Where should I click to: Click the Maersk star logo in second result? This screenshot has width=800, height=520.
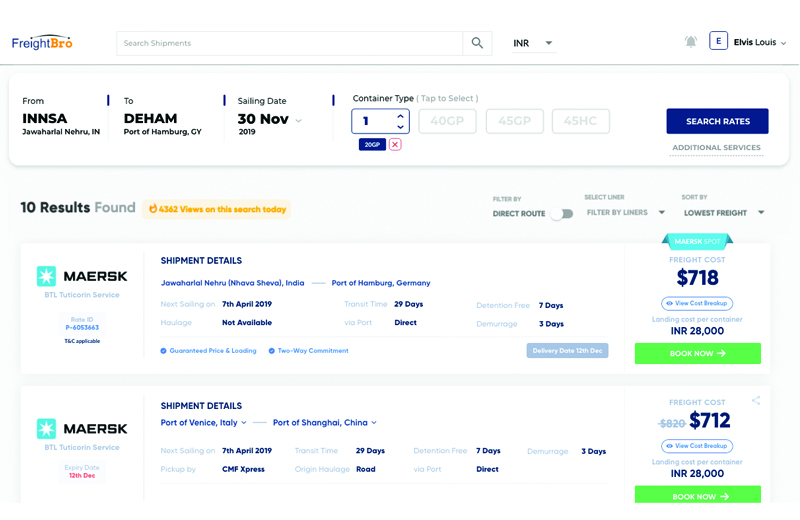click(x=46, y=429)
